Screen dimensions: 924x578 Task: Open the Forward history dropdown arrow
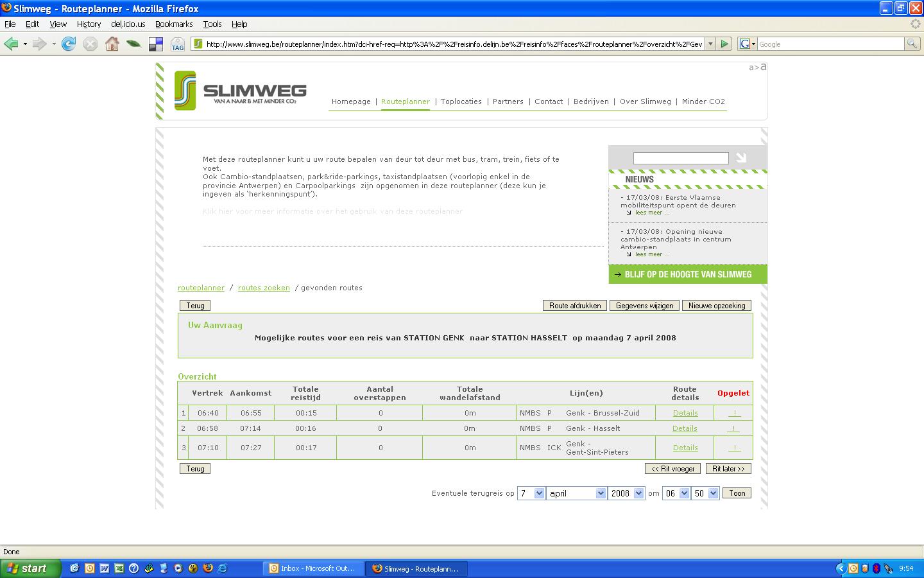[53, 44]
